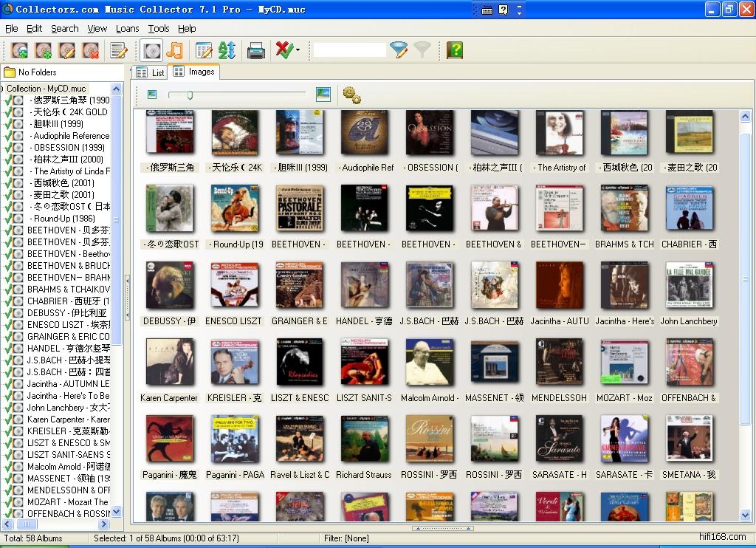756x548 pixels.
Task: Expand the title bar toolbar options chevron
Action: [519, 10]
